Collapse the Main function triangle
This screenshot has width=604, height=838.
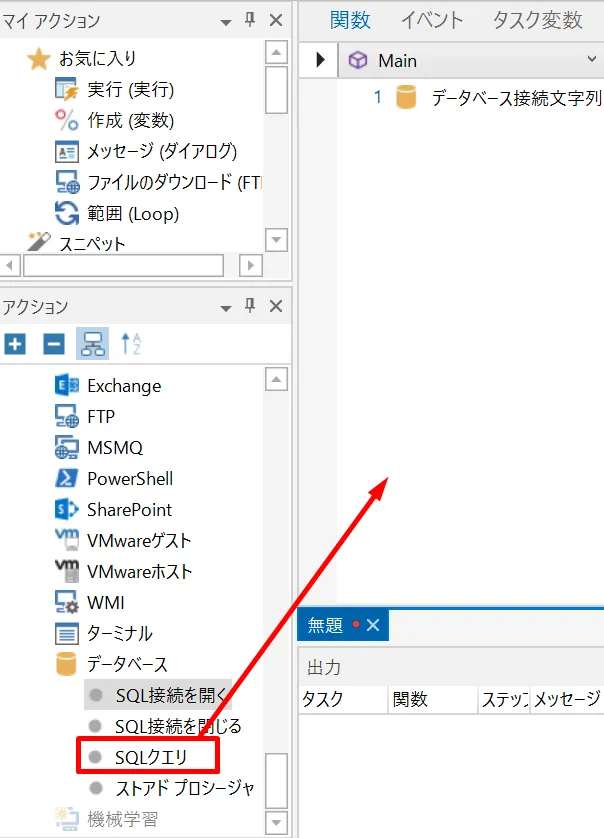click(x=321, y=61)
